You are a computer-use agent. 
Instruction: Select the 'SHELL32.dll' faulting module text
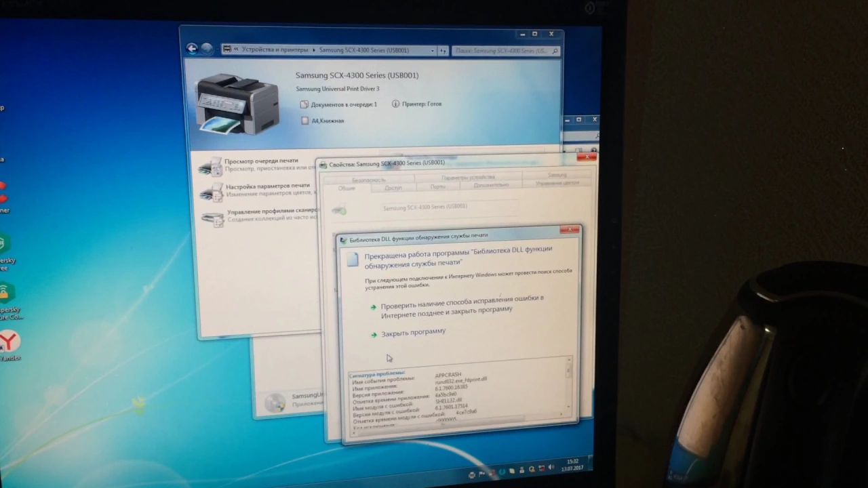448,401
